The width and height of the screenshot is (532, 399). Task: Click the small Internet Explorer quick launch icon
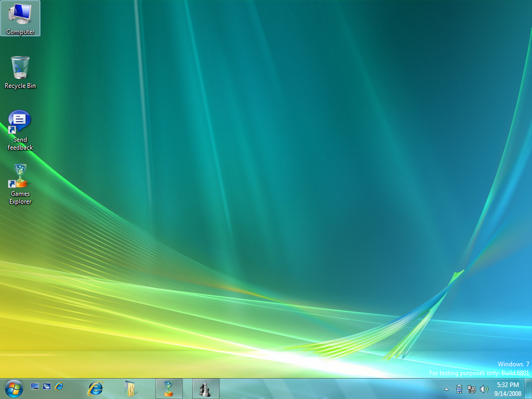pos(59,386)
